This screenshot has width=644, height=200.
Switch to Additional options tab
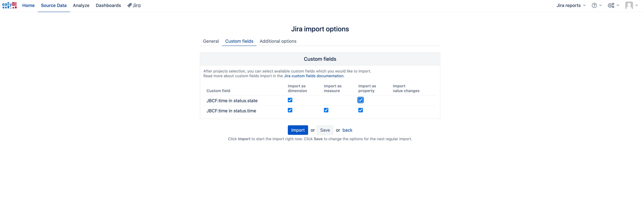pyautogui.click(x=278, y=41)
